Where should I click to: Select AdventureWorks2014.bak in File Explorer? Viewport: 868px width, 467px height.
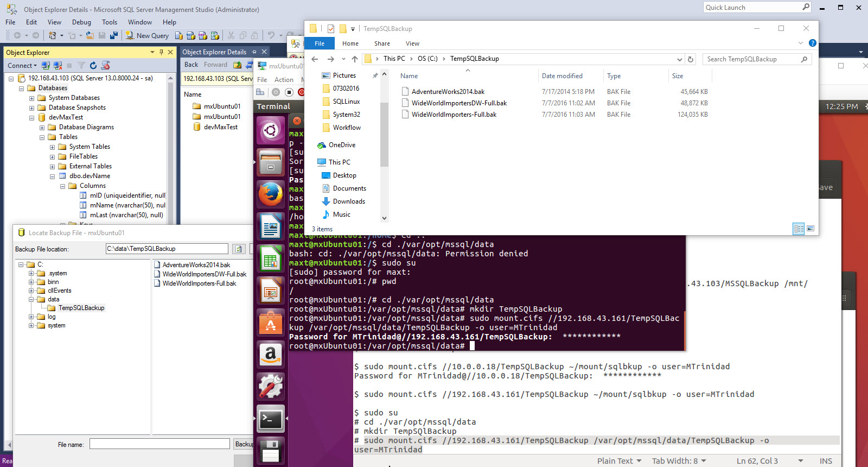[448, 92]
